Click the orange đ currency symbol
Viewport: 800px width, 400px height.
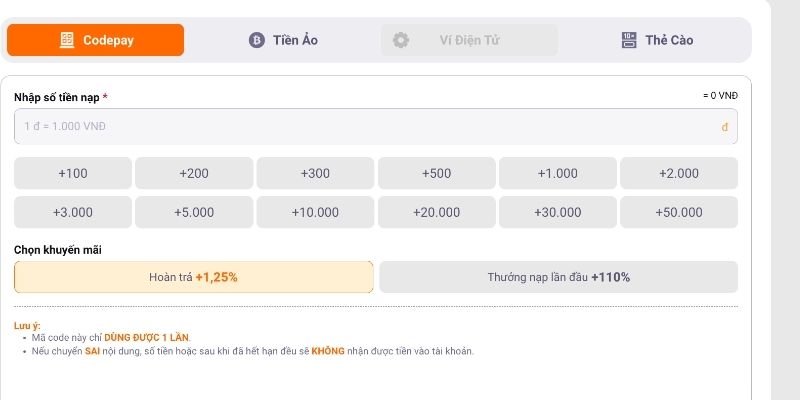[724, 127]
